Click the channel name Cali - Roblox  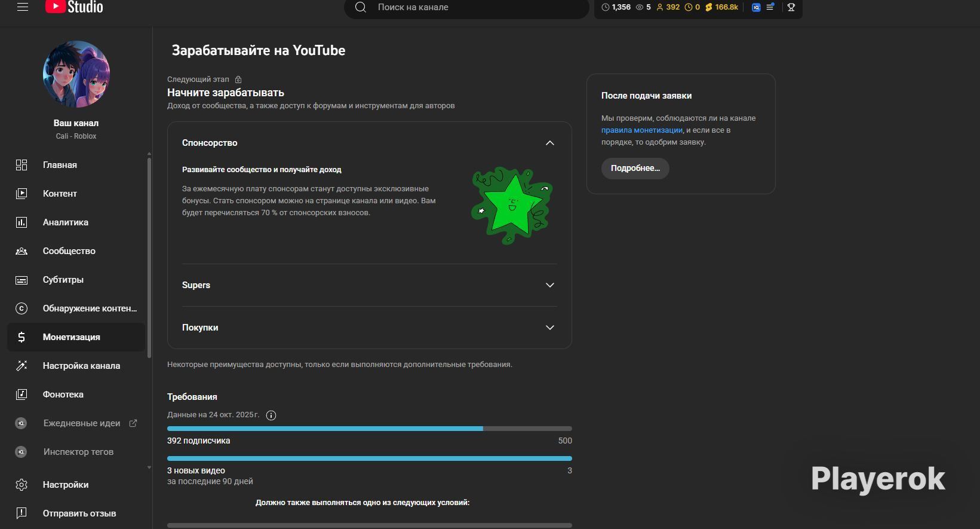(76, 136)
